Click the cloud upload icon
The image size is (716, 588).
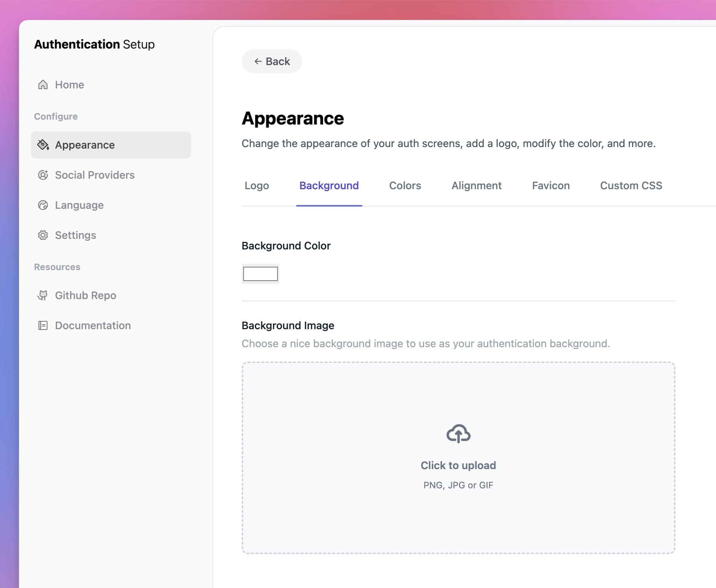[x=458, y=434]
